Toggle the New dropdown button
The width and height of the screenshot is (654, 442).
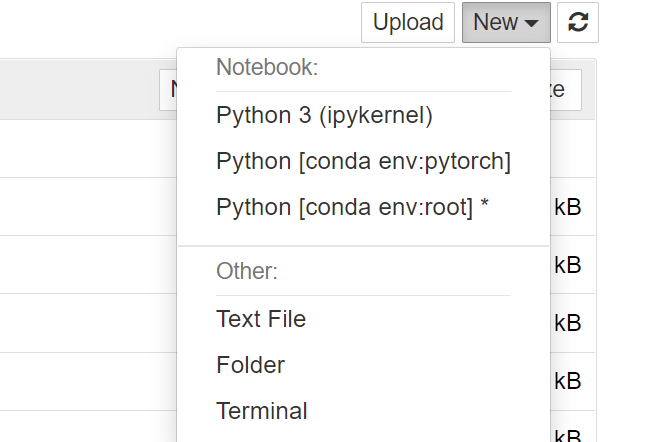[506, 23]
